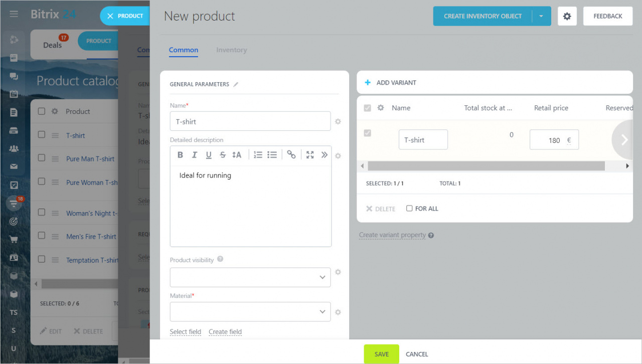Open settings gear next to Feedback
The width and height of the screenshot is (642, 364).
click(x=567, y=16)
